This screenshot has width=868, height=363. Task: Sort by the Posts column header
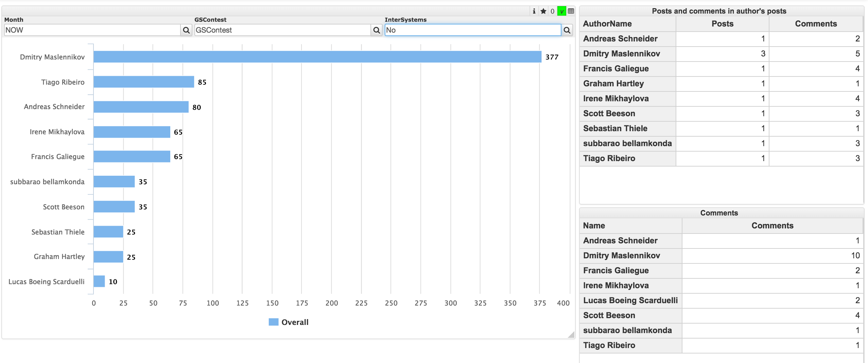pos(722,24)
